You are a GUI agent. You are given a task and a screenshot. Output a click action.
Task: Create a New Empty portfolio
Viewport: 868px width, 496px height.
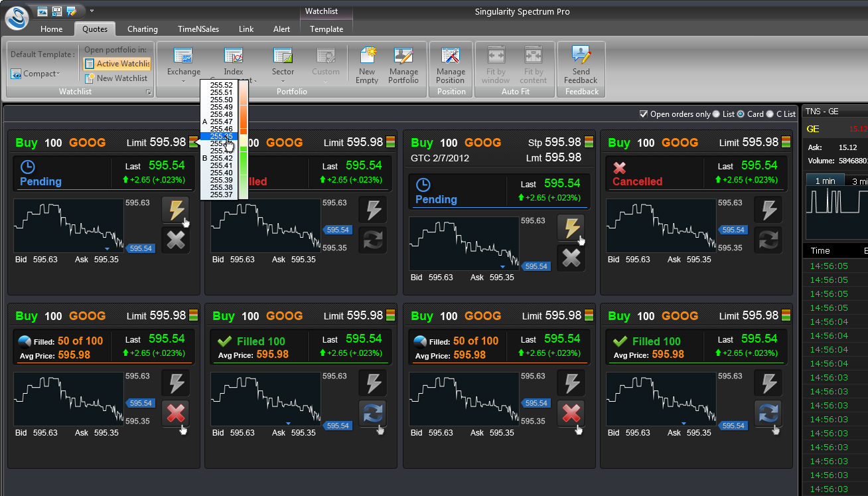367,65
